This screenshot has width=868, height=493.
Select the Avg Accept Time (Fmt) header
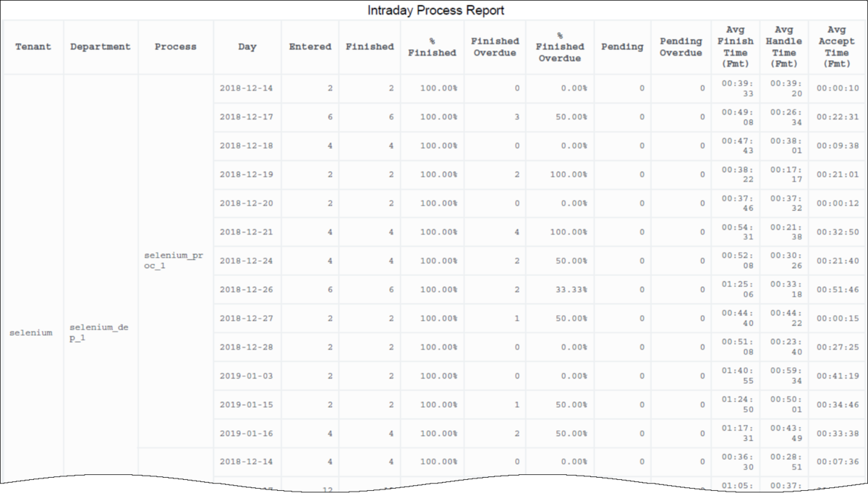[837, 46]
